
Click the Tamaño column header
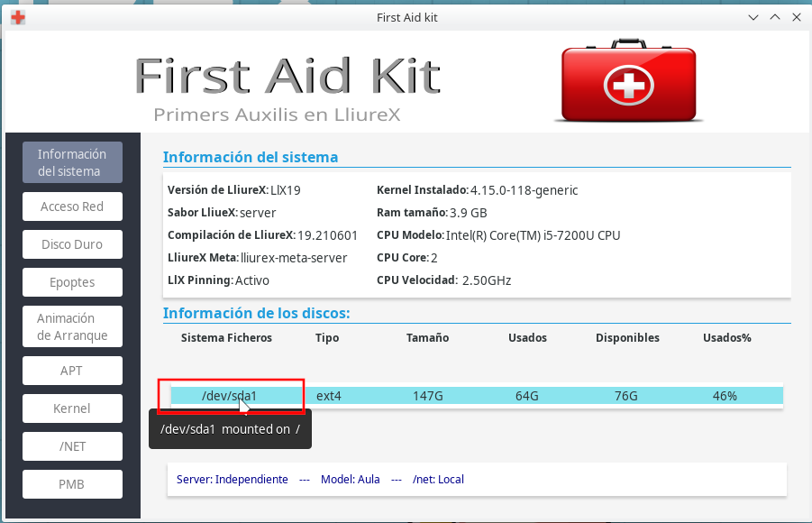(x=427, y=338)
